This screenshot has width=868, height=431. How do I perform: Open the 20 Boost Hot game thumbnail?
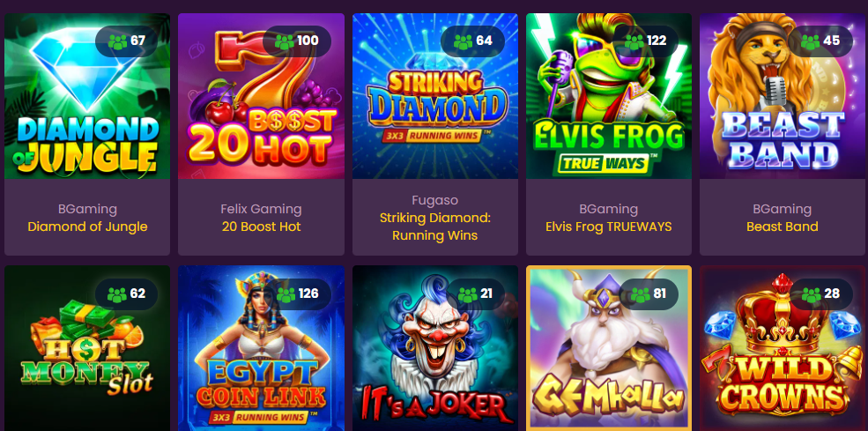tap(261, 96)
